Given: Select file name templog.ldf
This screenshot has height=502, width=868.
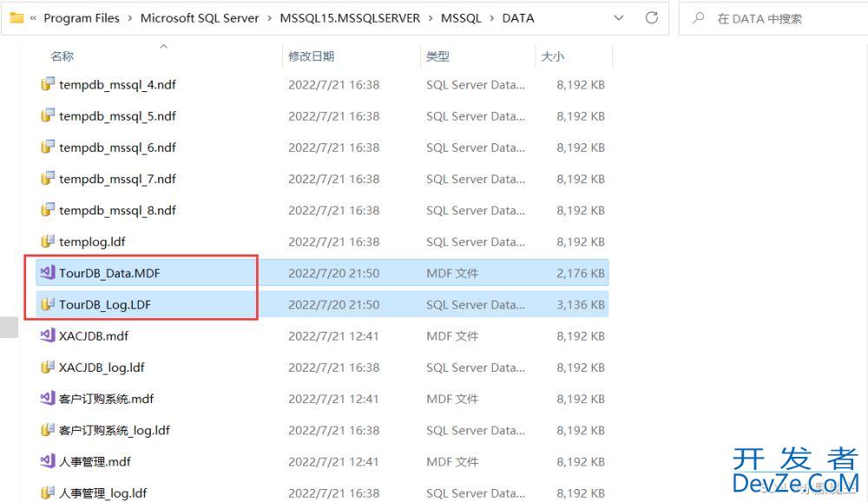Looking at the screenshot, I should click(x=92, y=241).
